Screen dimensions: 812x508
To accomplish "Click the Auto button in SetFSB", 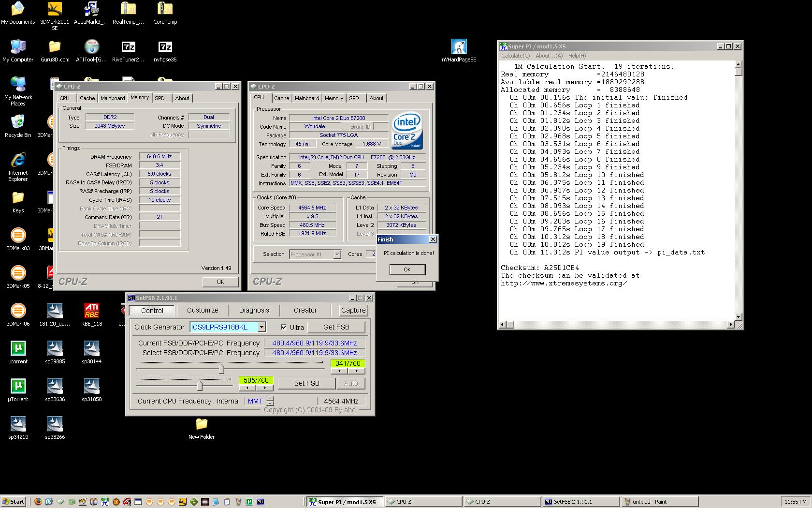I will [x=351, y=383].
